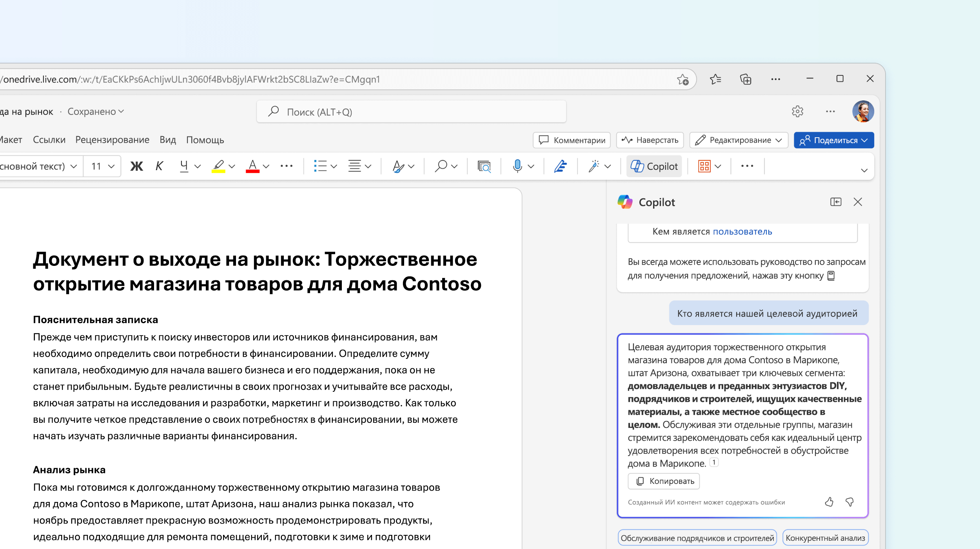Viewport: 980px width, 549px height.
Task: Give thumbs up to Copilot response
Action: (829, 502)
